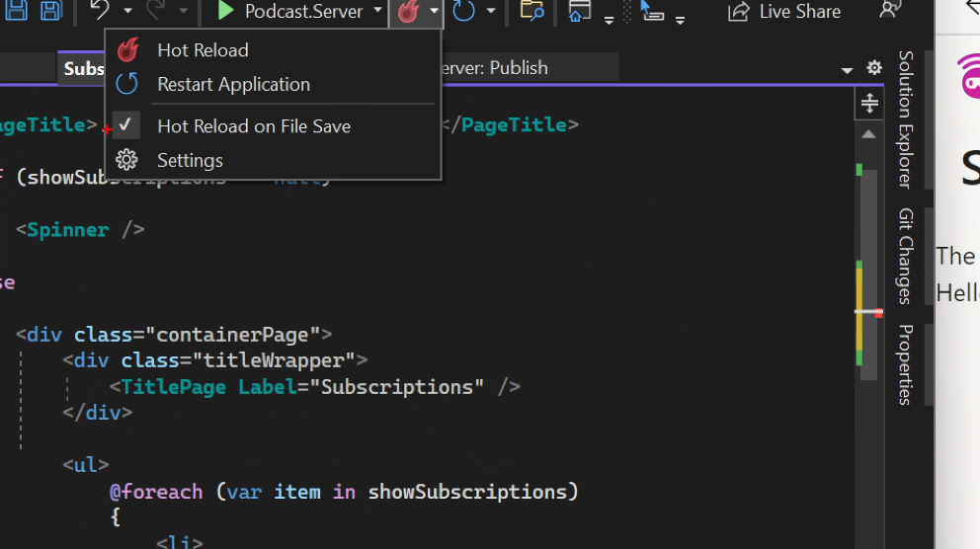Click the Undo arrow icon
980x549 pixels.
[x=100, y=11]
